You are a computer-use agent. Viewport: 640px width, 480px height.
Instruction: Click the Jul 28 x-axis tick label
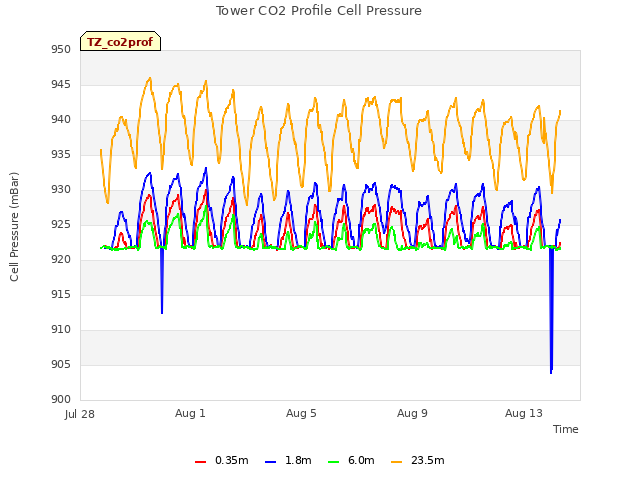point(80,414)
